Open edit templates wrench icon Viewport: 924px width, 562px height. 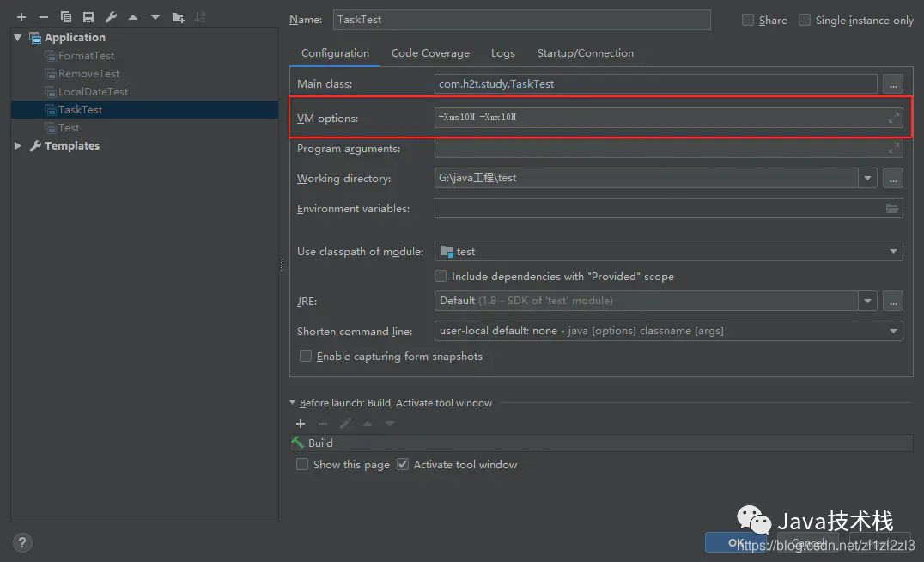pyautogui.click(x=111, y=18)
